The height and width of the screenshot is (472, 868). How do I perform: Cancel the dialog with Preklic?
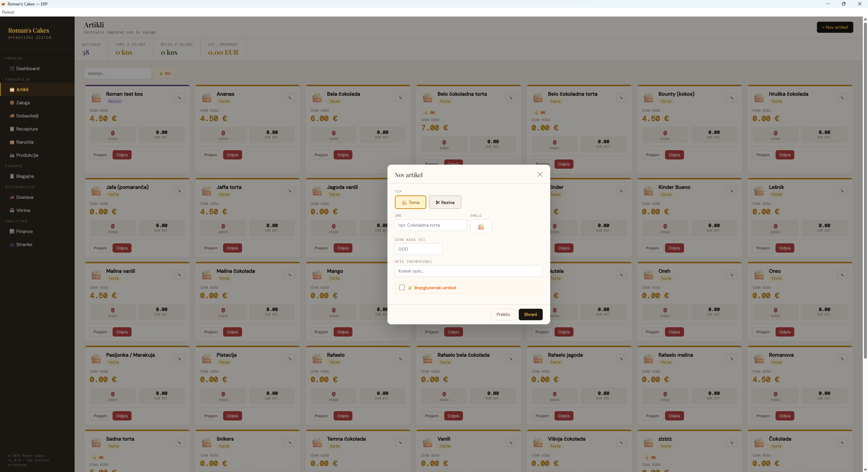click(503, 315)
